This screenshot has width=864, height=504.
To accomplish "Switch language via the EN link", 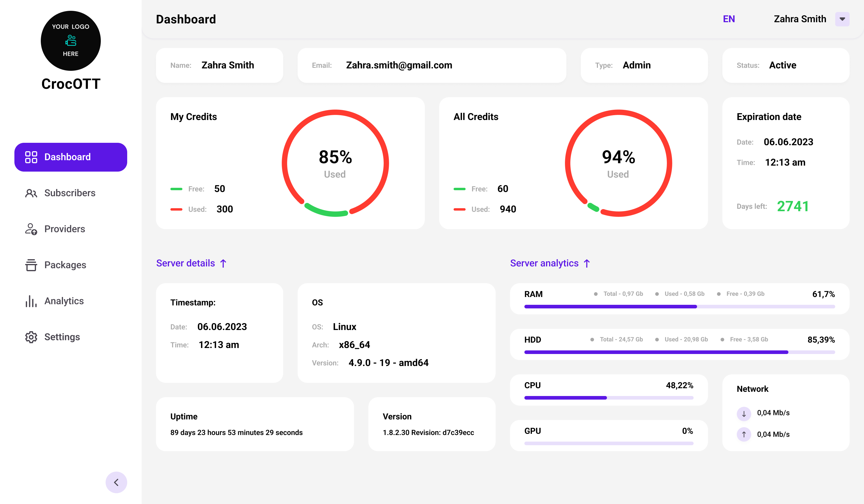I will coord(729,19).
